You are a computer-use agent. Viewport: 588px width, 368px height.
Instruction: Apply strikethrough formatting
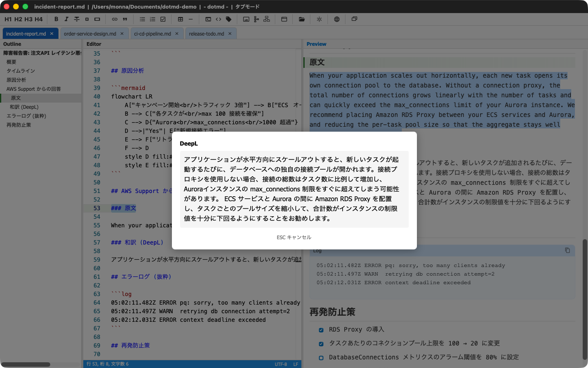coord(77,19)
